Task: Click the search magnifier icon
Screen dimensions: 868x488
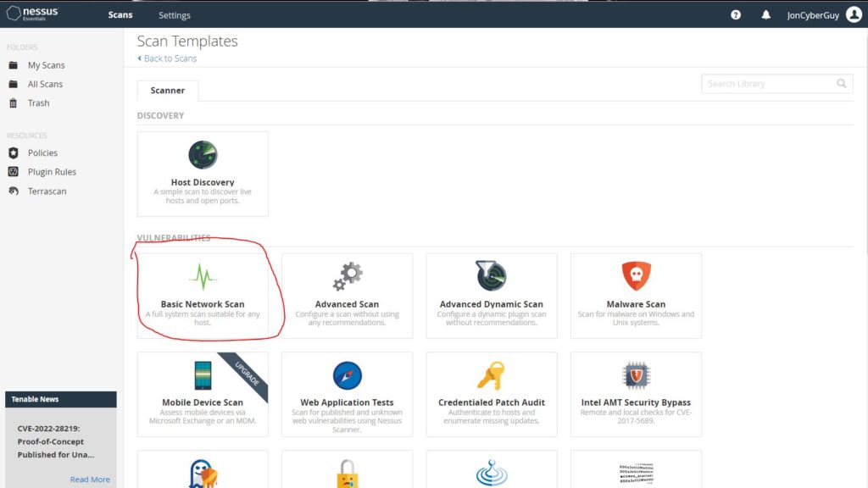Action: click(x=842, y=84)
